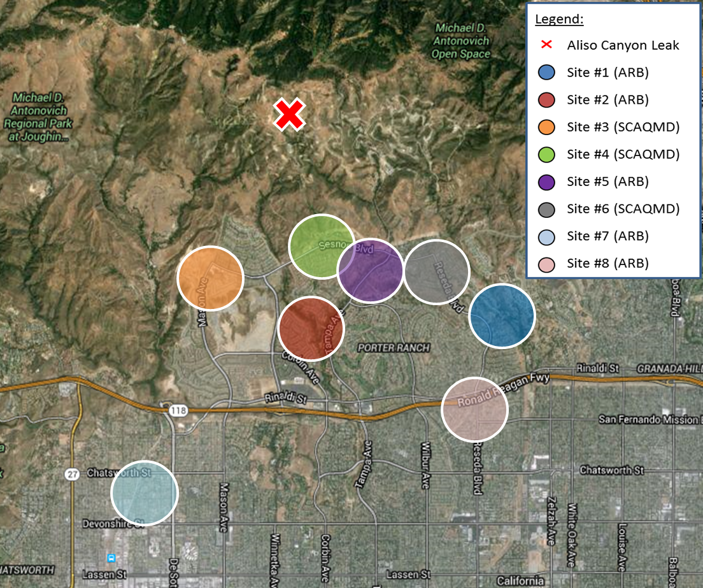Click the Route 27 highway shield

[x=72, y=474]
